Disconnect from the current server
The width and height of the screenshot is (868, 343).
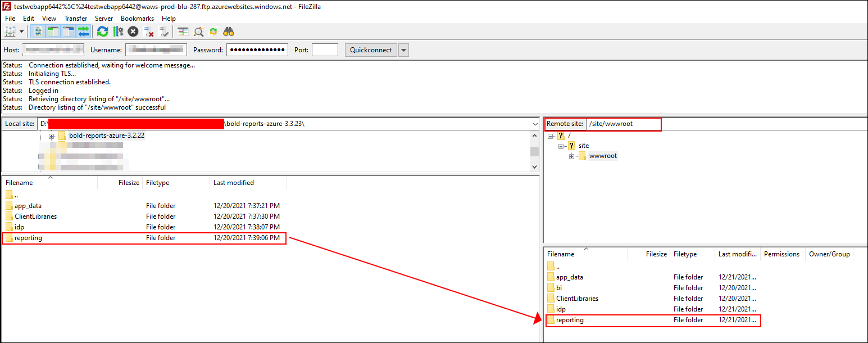148,31
